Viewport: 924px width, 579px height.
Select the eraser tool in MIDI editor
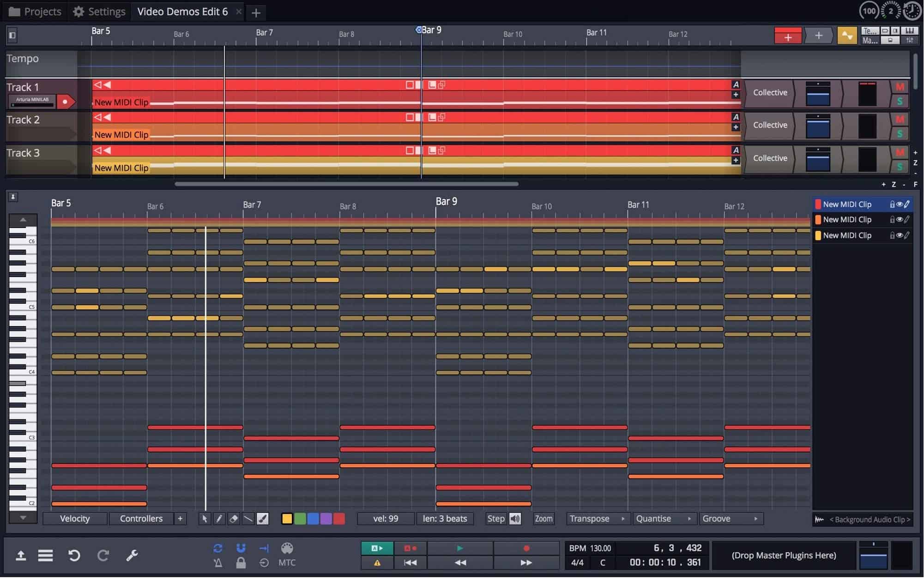coord(234,519)
